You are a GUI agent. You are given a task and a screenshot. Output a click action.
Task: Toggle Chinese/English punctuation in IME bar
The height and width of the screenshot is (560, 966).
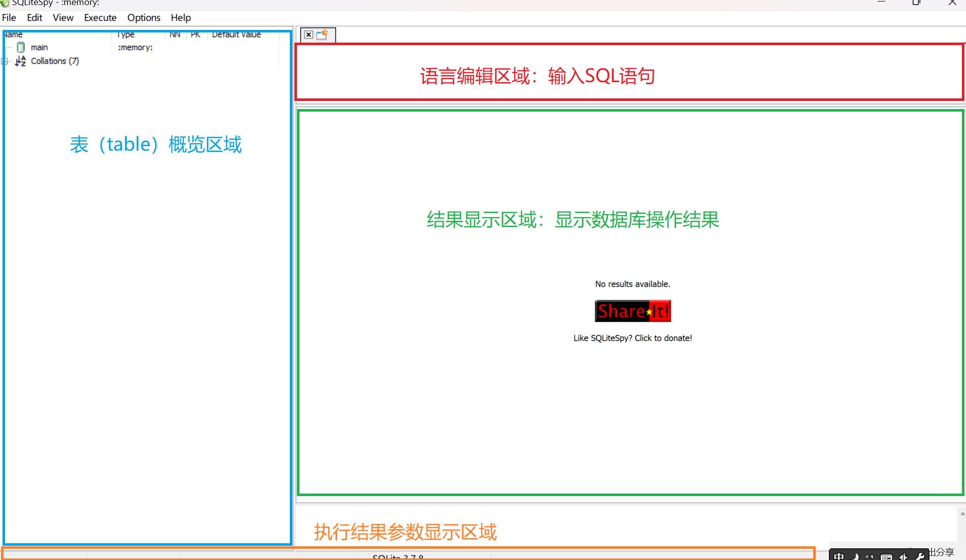click(870, 556)
